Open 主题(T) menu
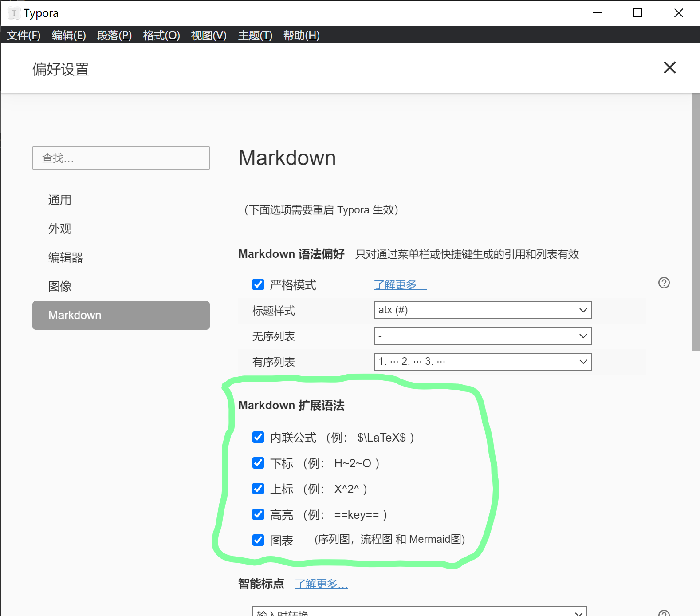 (x=255, y=36)
